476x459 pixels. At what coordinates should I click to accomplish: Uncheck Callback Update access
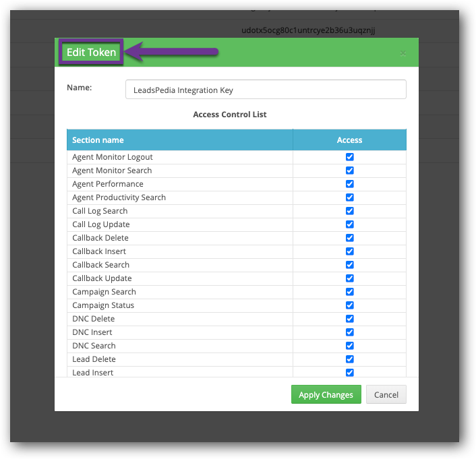click(x=349, y=278)
